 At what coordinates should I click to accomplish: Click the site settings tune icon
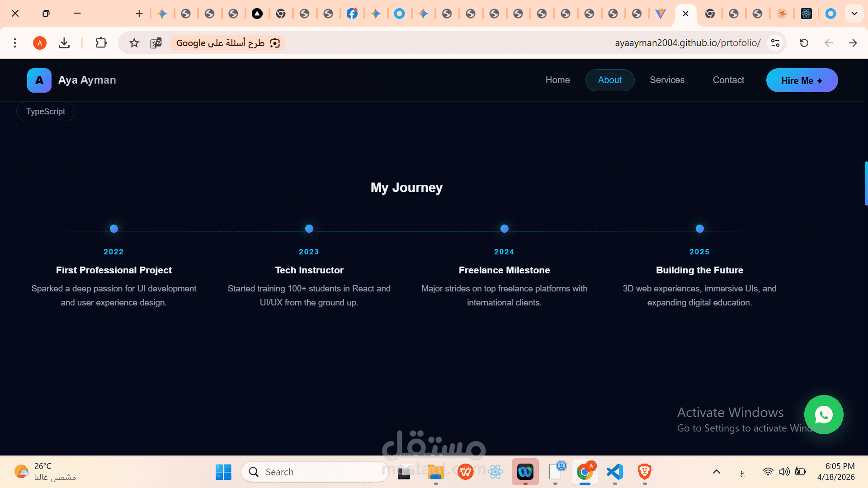pos(775,43)
